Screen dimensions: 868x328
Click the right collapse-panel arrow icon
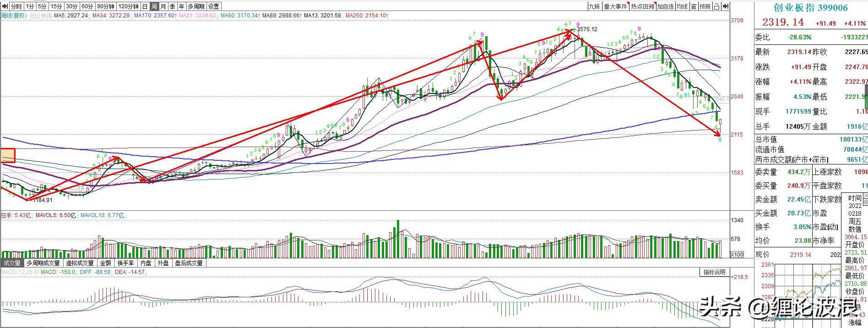pyautogui.click(x=726, y=6)
